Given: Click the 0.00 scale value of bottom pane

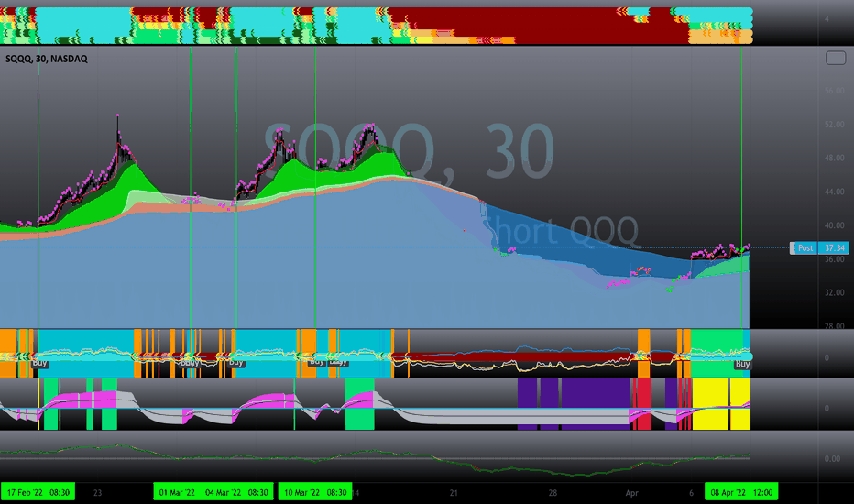Looking at the screenshot, I should click(832, 459).
